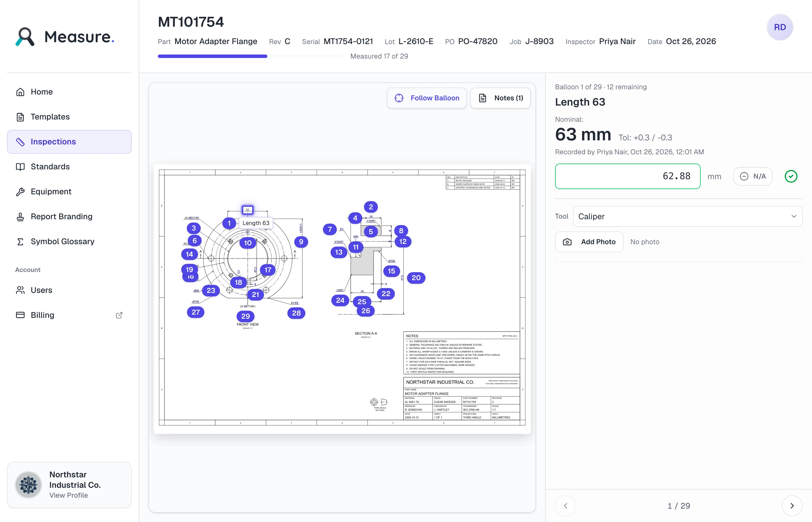Click the green pass checkmark icon

[791, 176]
